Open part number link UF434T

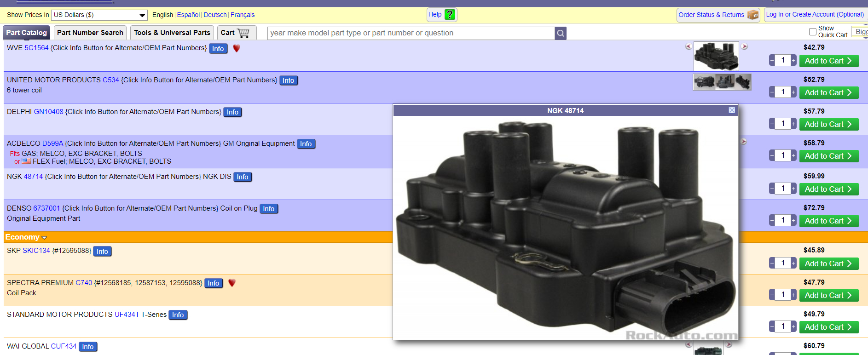(127, 315)
